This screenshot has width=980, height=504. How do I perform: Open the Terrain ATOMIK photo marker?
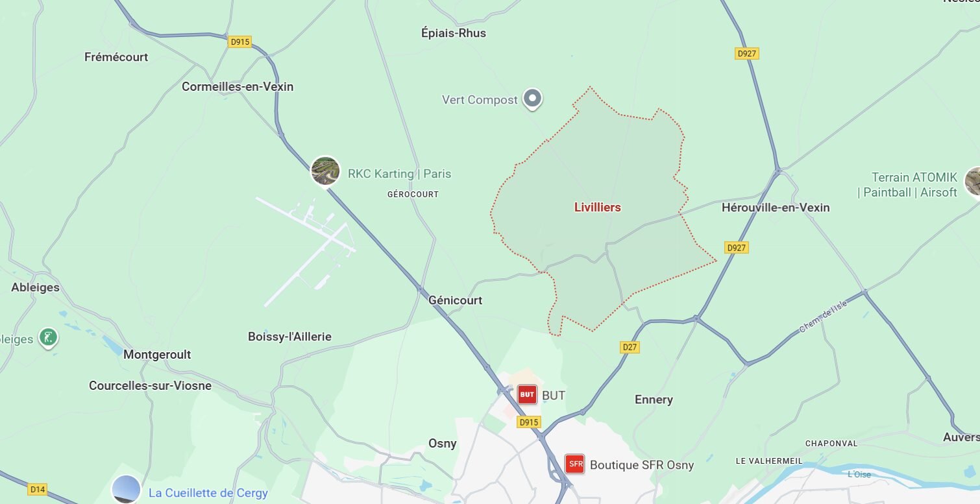(972, 181)
